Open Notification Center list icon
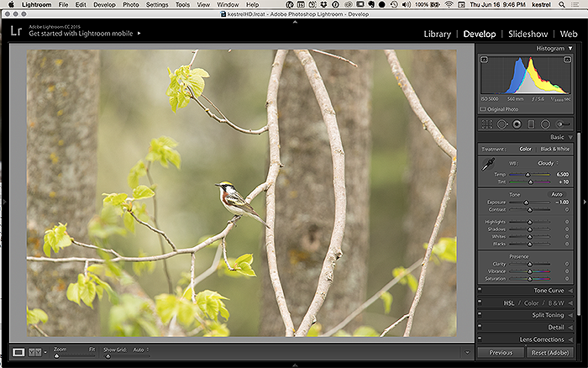 coord(574,4)
